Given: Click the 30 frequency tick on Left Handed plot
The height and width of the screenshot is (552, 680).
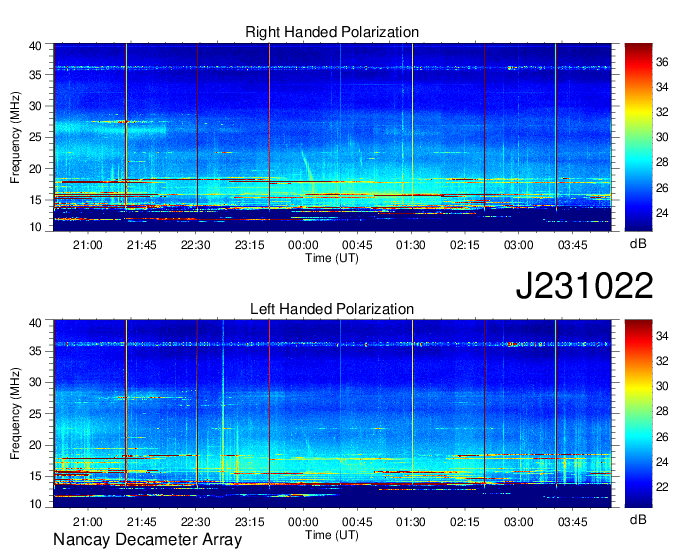Looking at the screenshot, I should (x=36, y=382).
